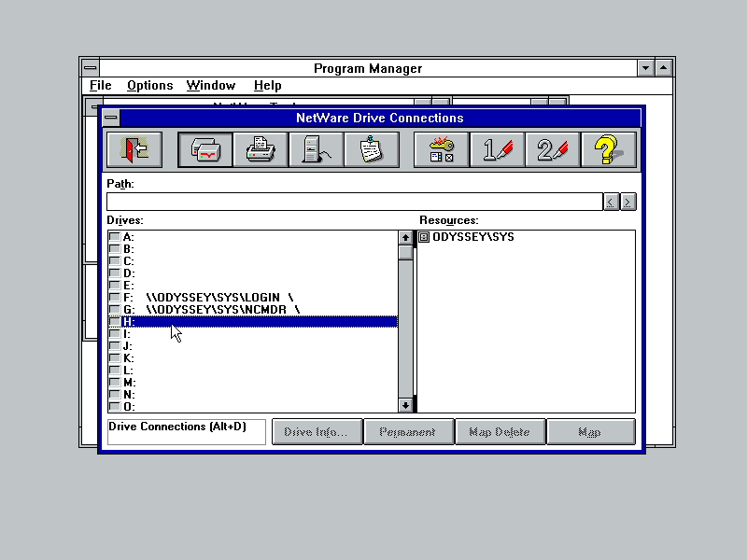The image size is (747, 560).
Task: Click the user-defined button 2 icon
Action: [x=553, y=150]
